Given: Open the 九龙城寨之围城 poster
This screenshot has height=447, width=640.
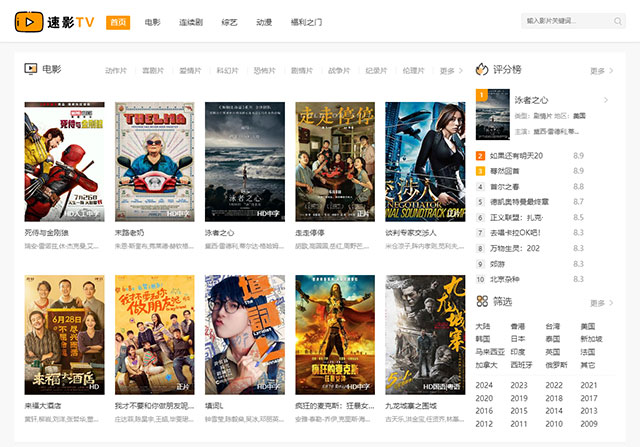Looking at the screenshot, I should click(x=425, y=335).
